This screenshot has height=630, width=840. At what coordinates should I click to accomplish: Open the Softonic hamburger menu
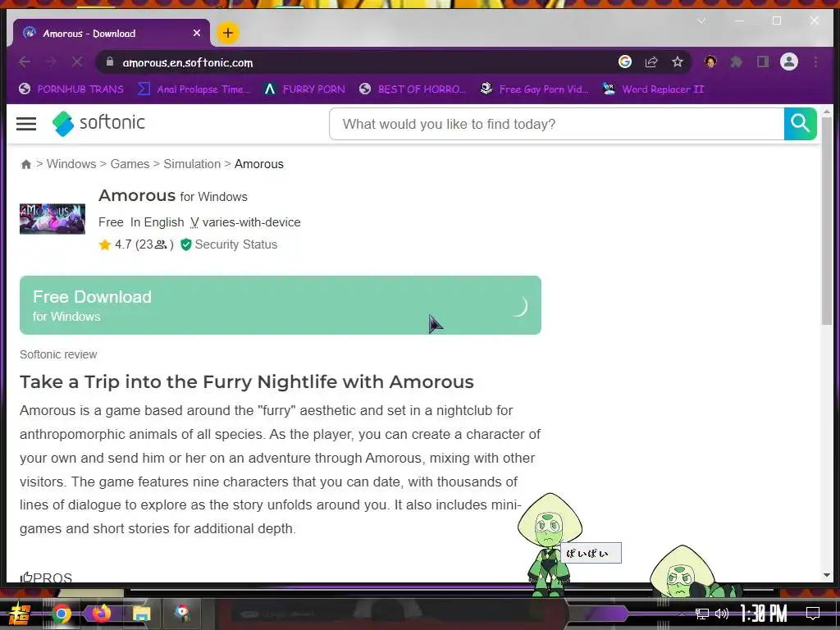point(26,124)
